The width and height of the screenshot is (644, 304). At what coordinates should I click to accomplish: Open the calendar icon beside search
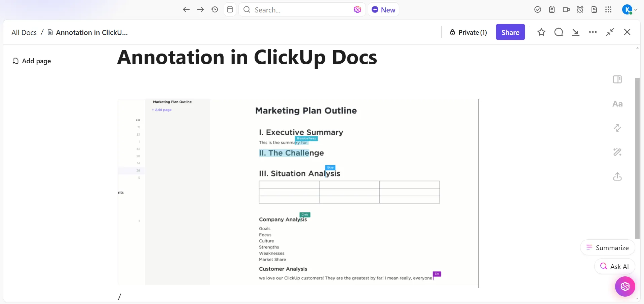click(x=230, y=9)
